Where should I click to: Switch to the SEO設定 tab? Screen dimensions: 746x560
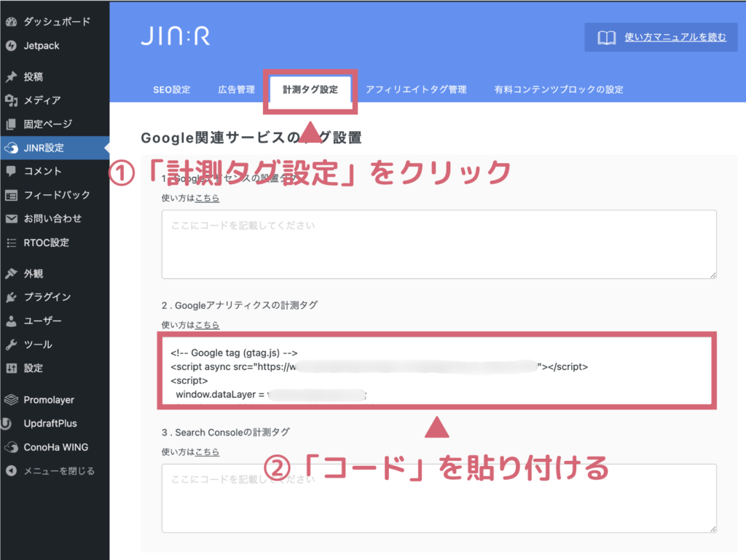tap(172, 90)
